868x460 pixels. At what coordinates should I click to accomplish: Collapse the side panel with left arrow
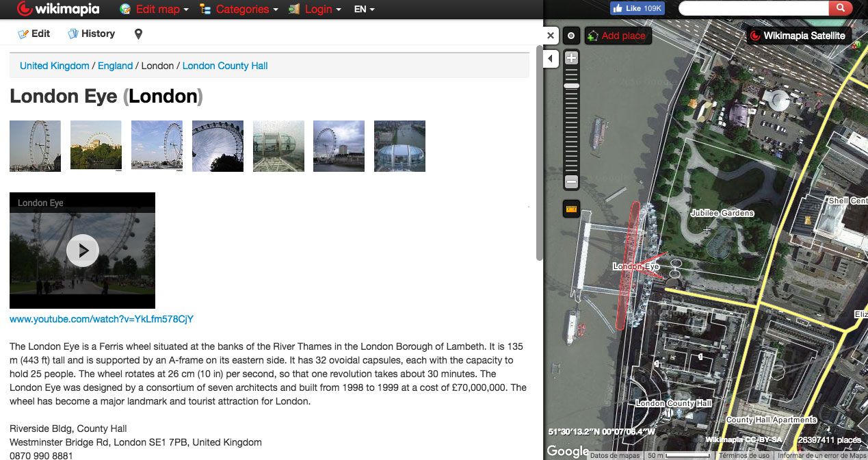tap(551, 59)
